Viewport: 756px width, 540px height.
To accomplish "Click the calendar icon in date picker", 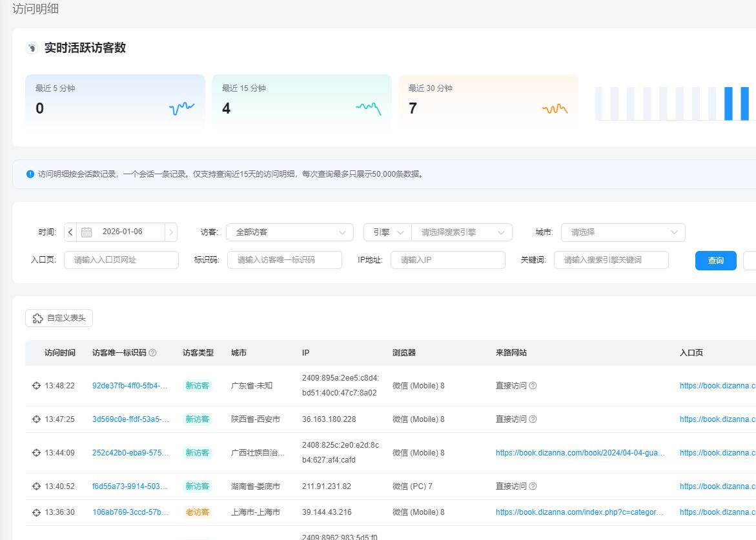I will pos(87,232).
